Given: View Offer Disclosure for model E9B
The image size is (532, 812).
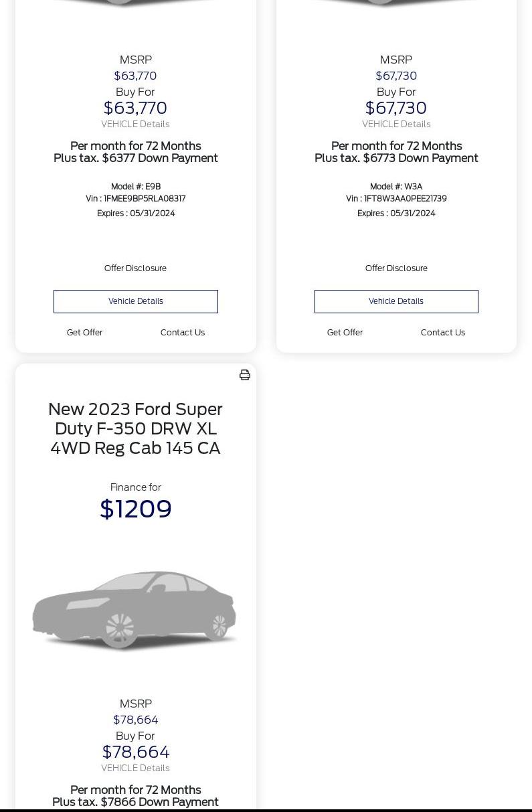Looking at the screenshot, I should (x=135, y=268).
